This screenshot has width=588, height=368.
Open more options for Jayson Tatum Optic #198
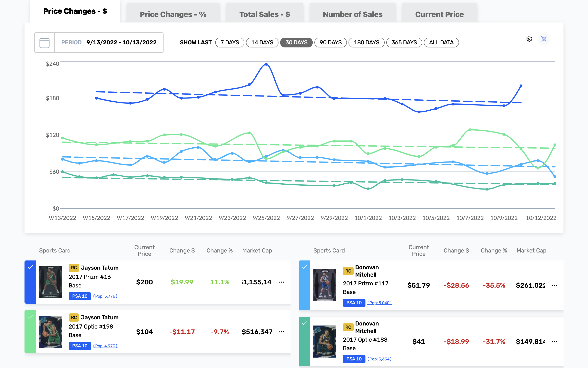[281, 332]
